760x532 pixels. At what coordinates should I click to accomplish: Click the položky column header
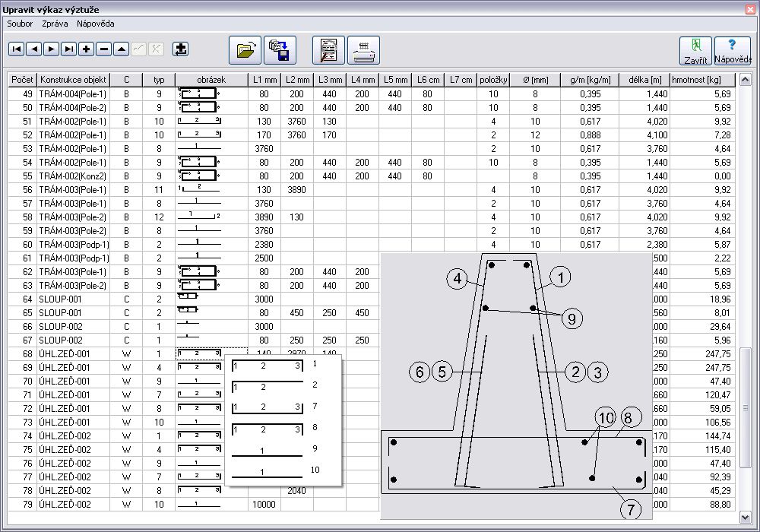coord(493,80)
